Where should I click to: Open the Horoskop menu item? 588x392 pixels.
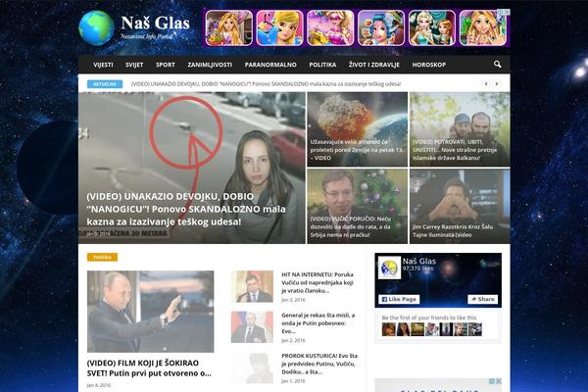point(429,65)
